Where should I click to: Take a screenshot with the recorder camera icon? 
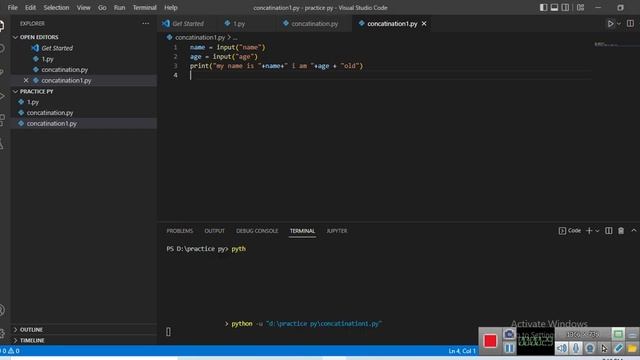point(509,334)
